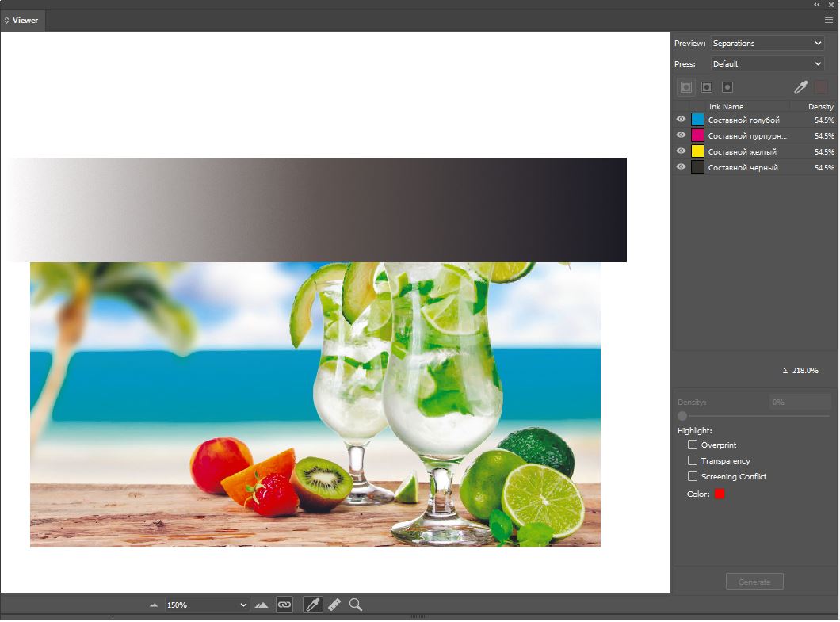Select the first square view-mode icon below Press
840x622 pixels.
click(x=686, y=87)
